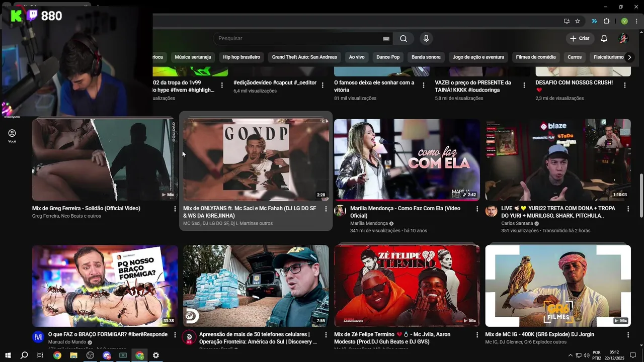Open options menu for Mix de ONLYFANS
The width and height of the screenshot is (644, 362).
[x=326, y=209]
